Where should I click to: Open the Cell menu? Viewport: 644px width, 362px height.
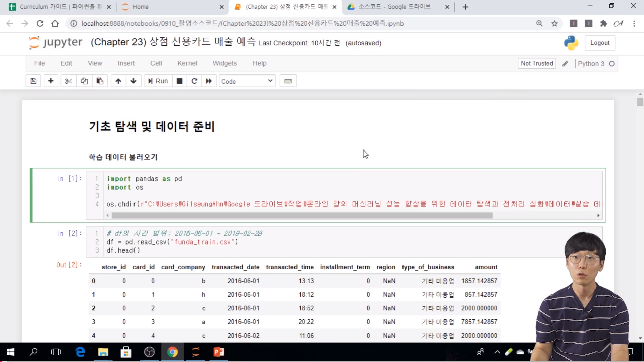[x=156, y=63]
